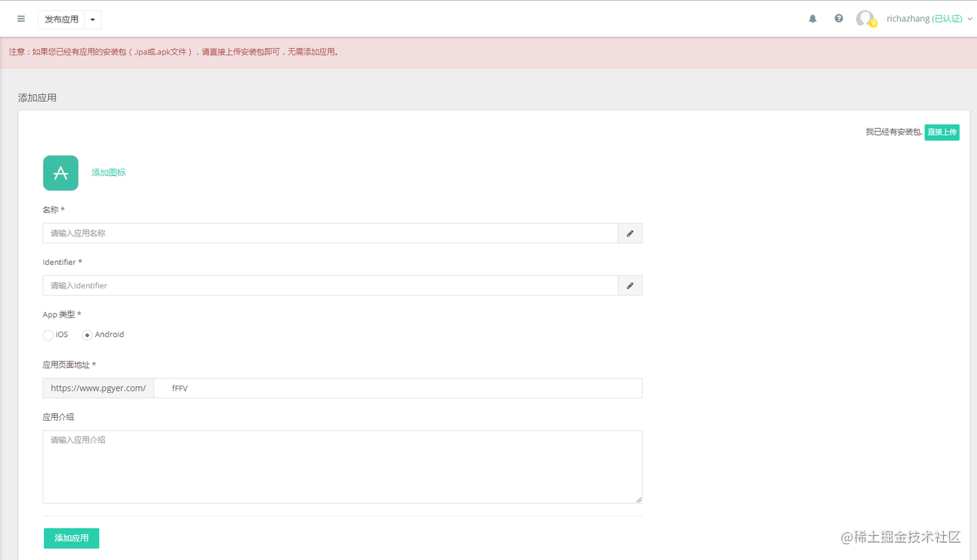This screenshot has width=977, height=560.
Task: Open the help question mark icon
Action: pyautogui.click(x=838, y=19)
